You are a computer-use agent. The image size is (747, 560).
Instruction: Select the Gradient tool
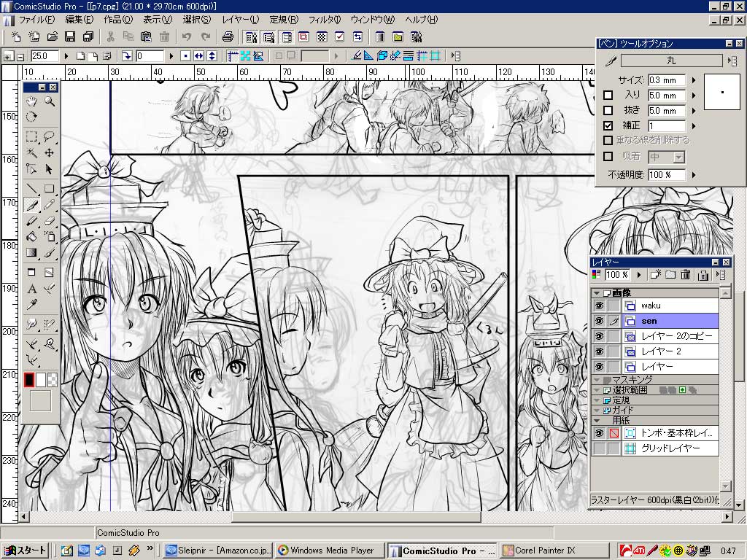31,252
